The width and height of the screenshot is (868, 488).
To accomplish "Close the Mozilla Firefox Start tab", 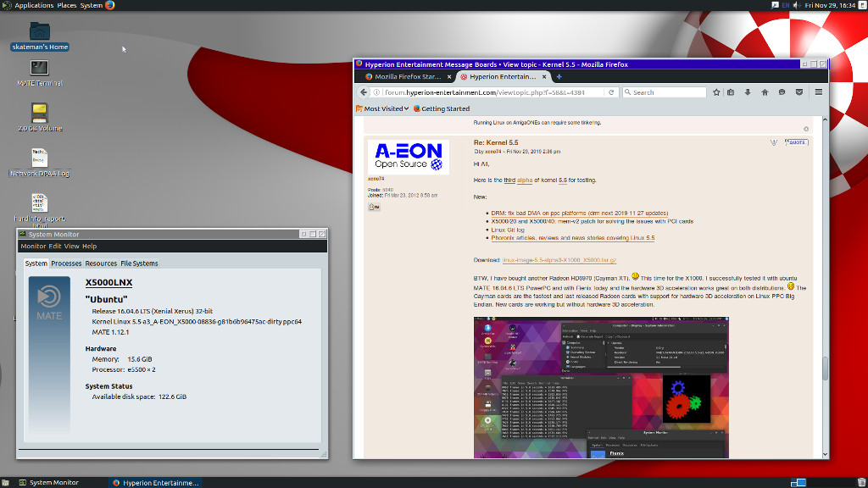I will (449, 77).
